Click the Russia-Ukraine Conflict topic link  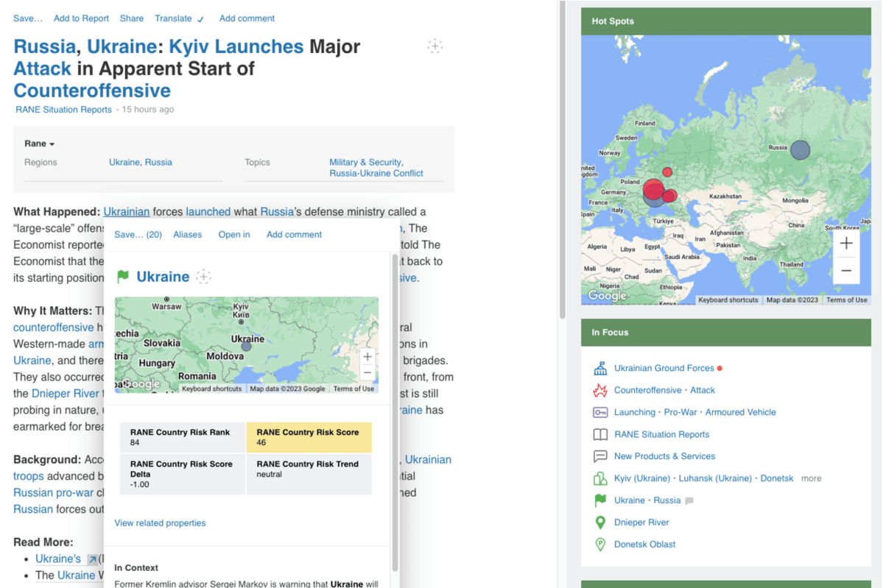click(x=376, y=173)
